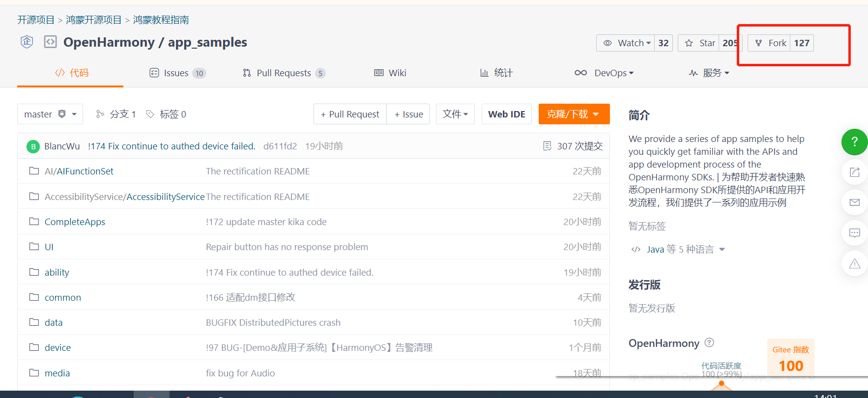Click the commit history icon beside 307 次提交

(x=547, y=146)
